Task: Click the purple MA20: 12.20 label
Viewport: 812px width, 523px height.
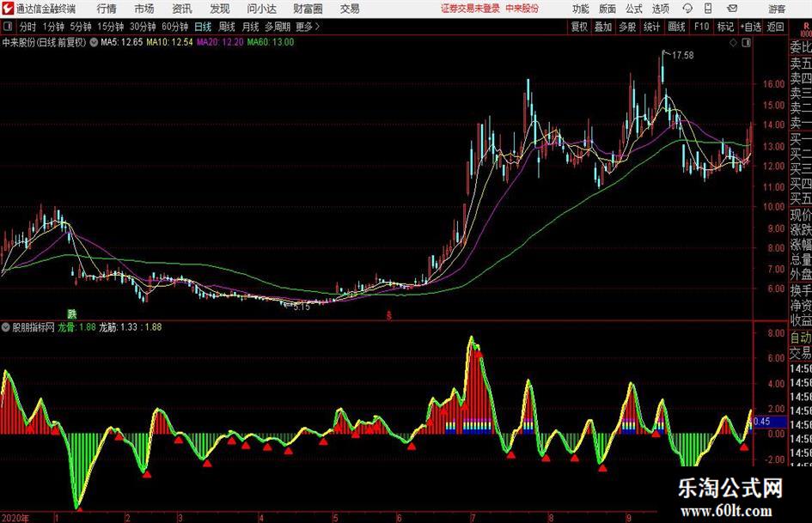Action: [x=220, y=42]
